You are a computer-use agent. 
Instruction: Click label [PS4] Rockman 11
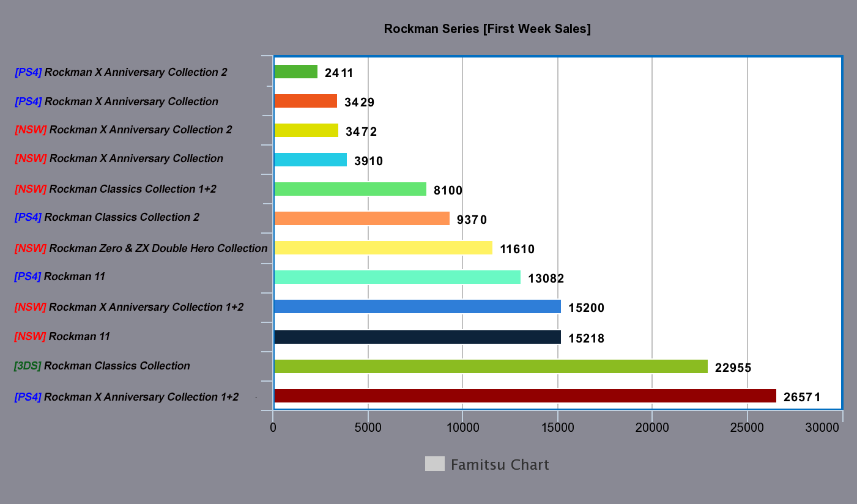pyautogui.click(x=60, y=276)
